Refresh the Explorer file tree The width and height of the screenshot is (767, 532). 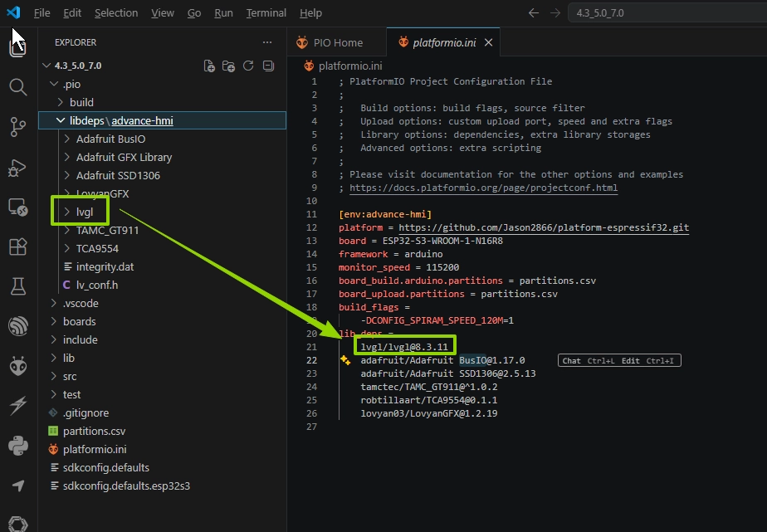coord(248,66)
